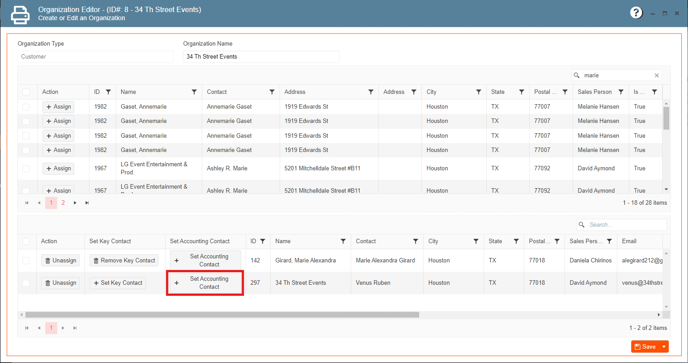Viewport: 688px width, 363px height.
Task: Select page 1 in the upper grid pager
Action: click(51, 203)
